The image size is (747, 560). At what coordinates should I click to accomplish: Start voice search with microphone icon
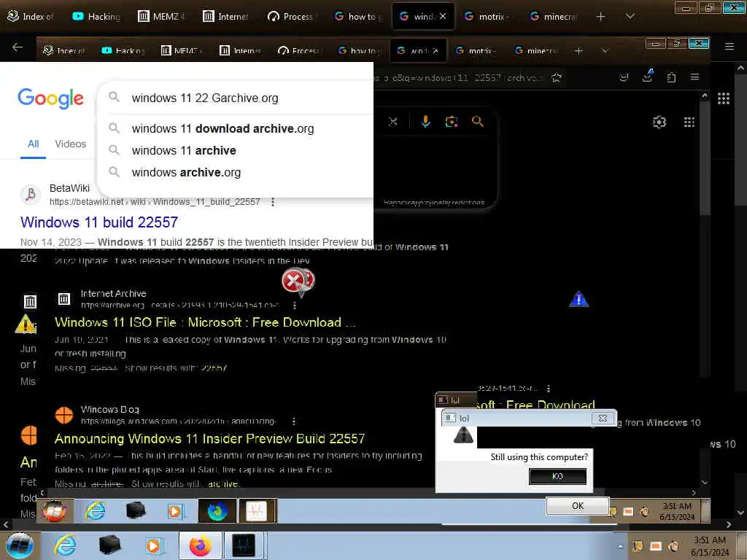tap(425, 122)
